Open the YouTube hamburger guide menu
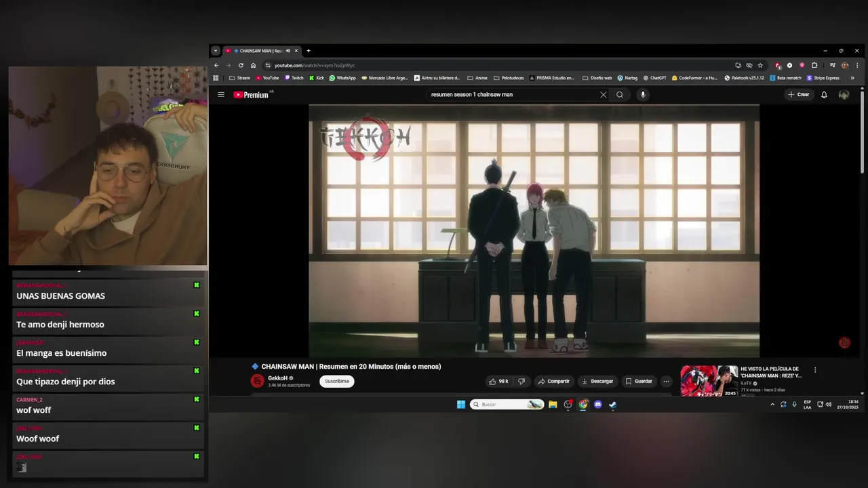 [x=221, y=95]
